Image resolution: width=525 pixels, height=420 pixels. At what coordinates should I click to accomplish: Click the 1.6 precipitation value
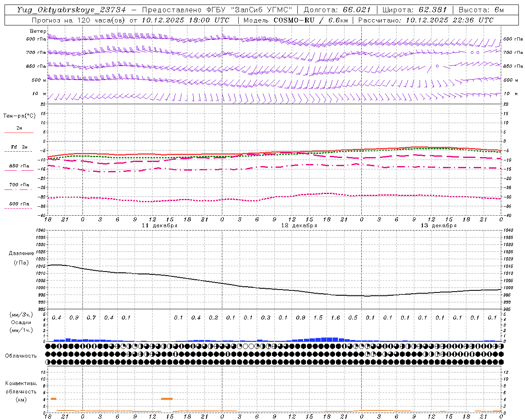pos(336,318)
